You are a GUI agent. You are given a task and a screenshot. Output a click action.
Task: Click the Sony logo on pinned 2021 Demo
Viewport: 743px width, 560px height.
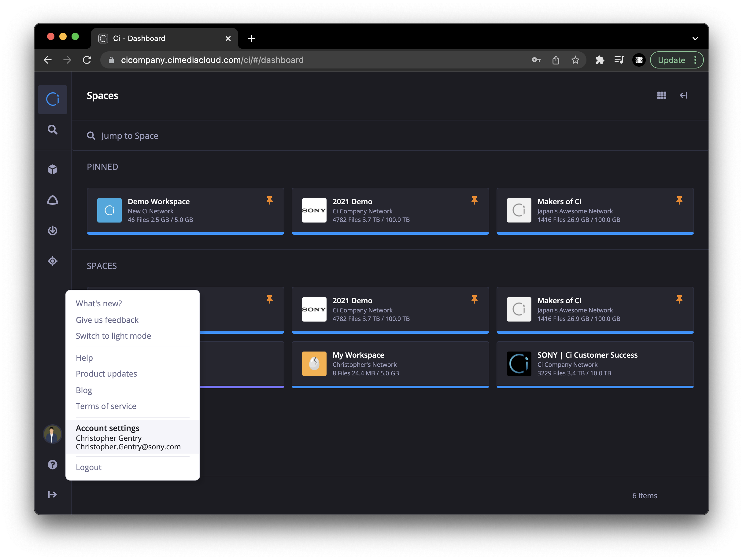314,210
